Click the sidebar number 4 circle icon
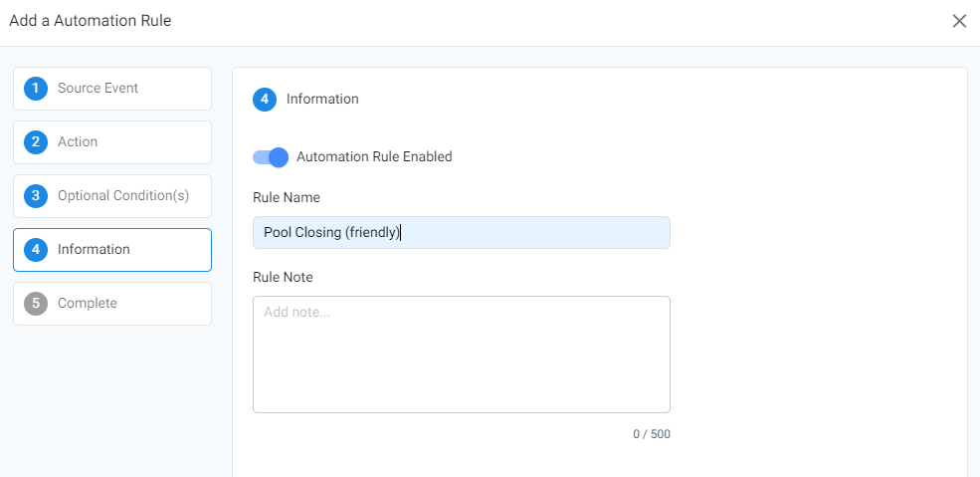 click(x=36, y=249)
